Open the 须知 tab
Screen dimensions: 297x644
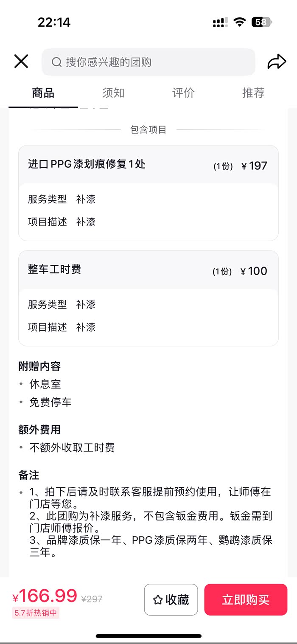coord(113,93)
